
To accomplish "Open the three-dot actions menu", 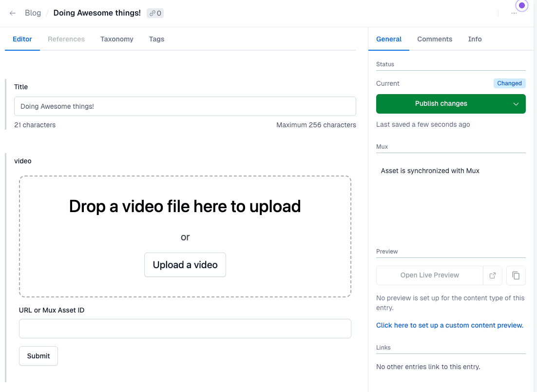I will [x=514, y=13].
